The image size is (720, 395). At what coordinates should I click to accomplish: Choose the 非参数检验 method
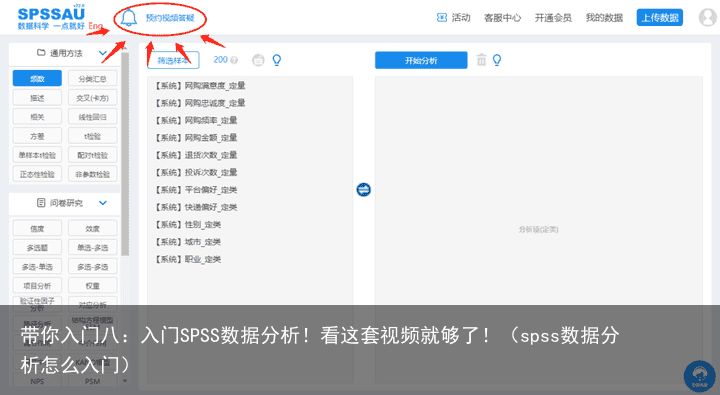(92, 174)
